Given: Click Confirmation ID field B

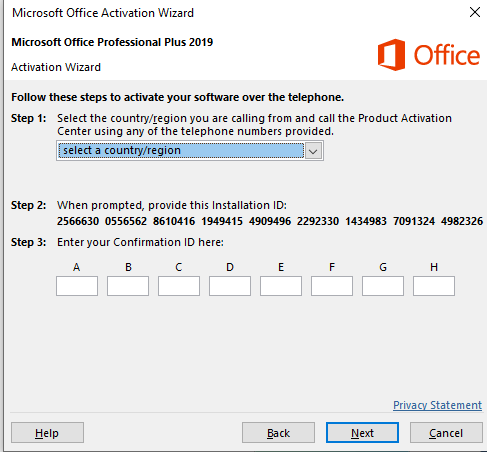Looking at the screenshot, I should pyautogui.click(x=128, y=286).
